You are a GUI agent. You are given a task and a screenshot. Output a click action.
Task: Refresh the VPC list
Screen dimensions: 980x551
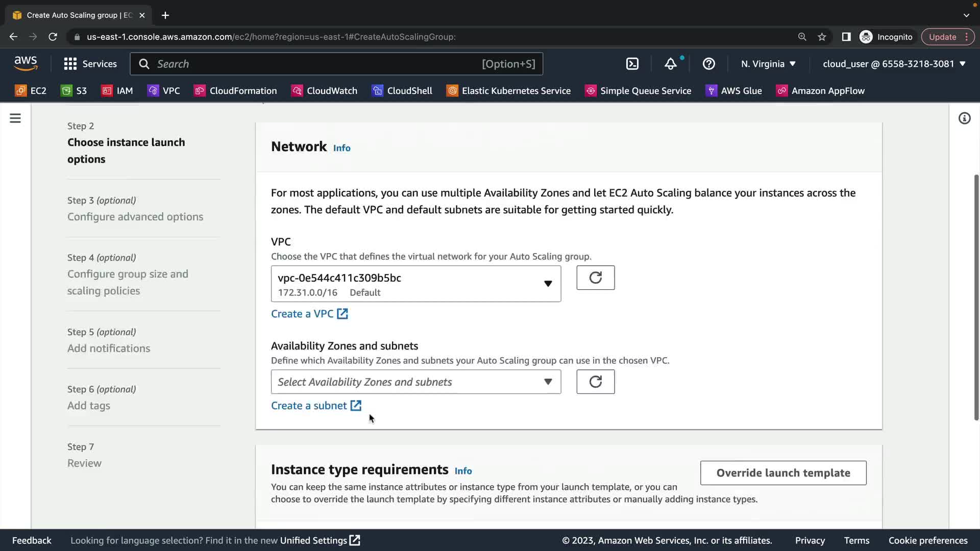coord(595,278)
